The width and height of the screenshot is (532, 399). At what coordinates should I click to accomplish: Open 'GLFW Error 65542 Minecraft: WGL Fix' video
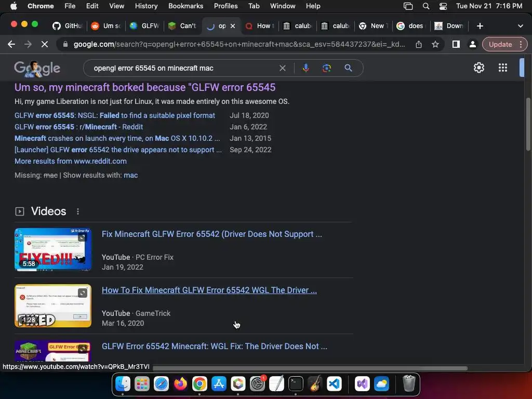point(215,347)
